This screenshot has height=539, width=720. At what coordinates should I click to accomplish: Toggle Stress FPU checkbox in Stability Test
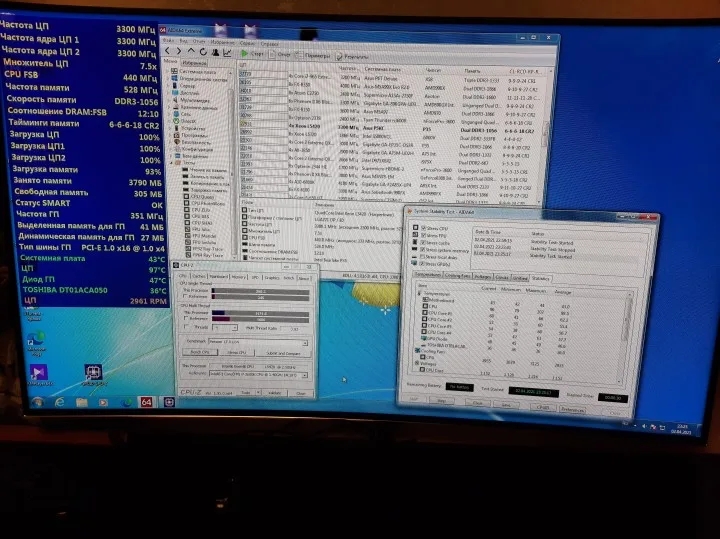(423, 235)
